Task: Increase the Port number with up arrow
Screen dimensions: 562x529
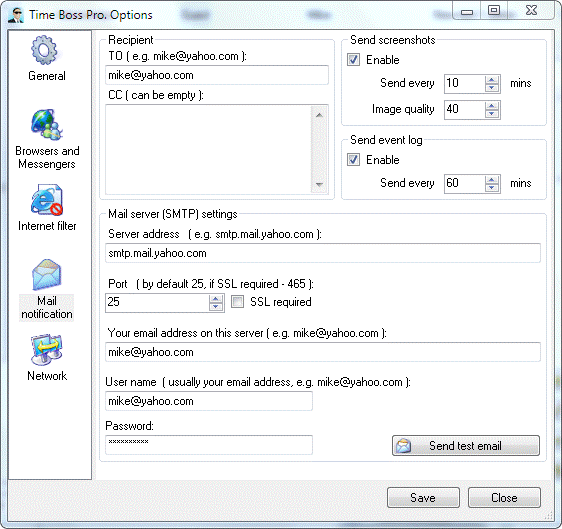Action: coord(215,299)
